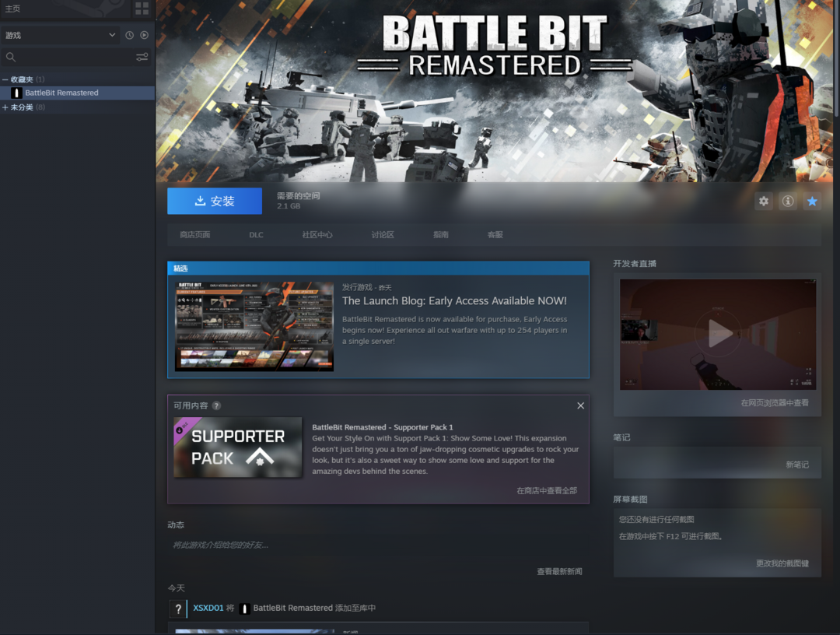Click the 在商店中查看全部 link
The height and width of the screenshot is (635, 840).
click(547, 491)
